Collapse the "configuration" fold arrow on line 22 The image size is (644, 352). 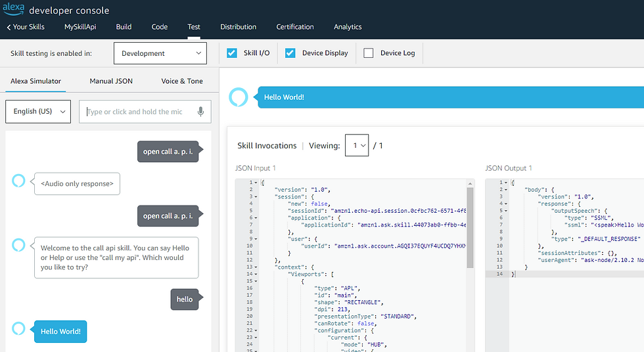pos(256,330)
